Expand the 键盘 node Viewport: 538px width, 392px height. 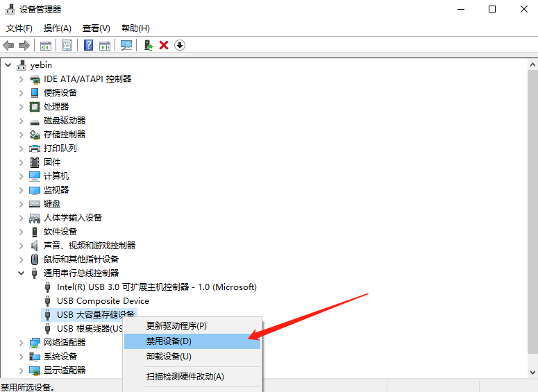pos(22,204)
